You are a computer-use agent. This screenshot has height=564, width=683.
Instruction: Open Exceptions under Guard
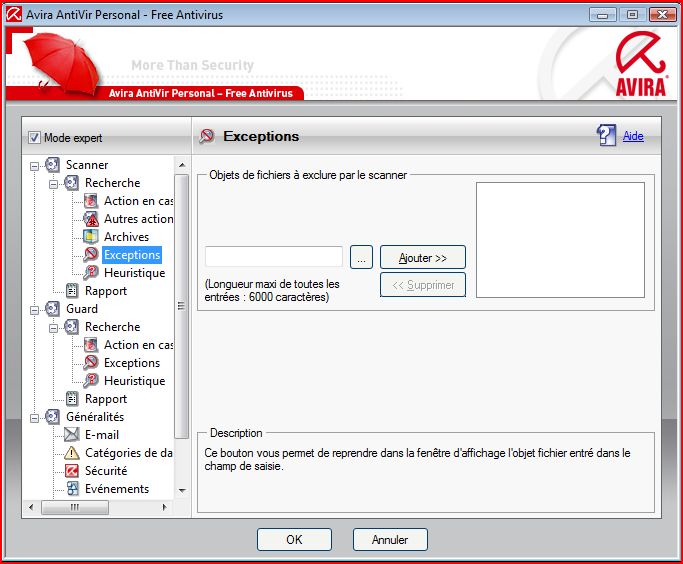(132, 363)
